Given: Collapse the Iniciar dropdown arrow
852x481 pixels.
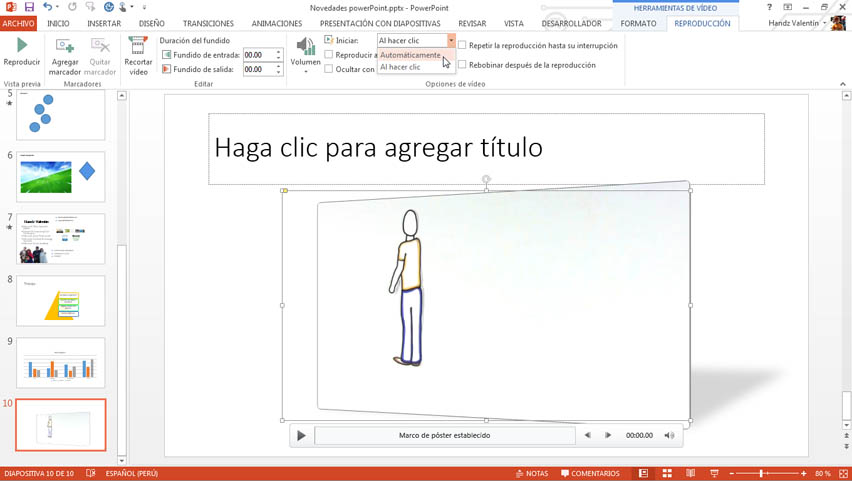Looking at the screenshot, I should tap(451, 41).
